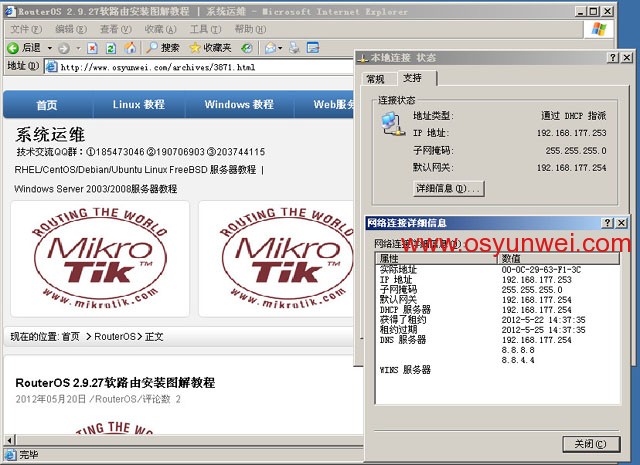Click the left MikroTik logo banner
This screenshot has height=465, width=640.
pos(100,258)
